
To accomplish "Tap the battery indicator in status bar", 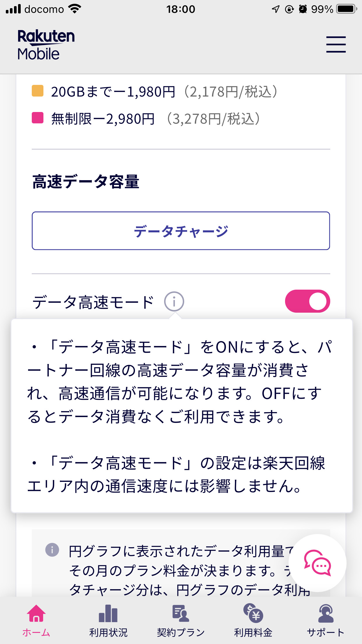I will 346,9.
